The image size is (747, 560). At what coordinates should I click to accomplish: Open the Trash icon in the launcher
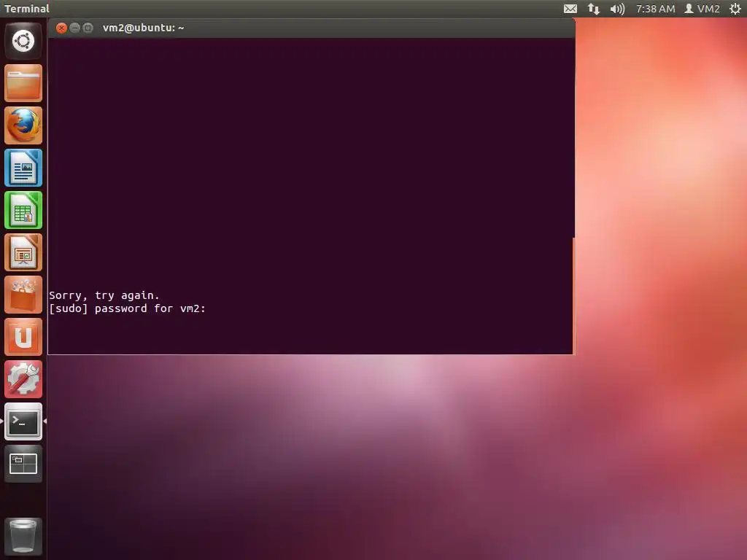(x=23, y=536)
